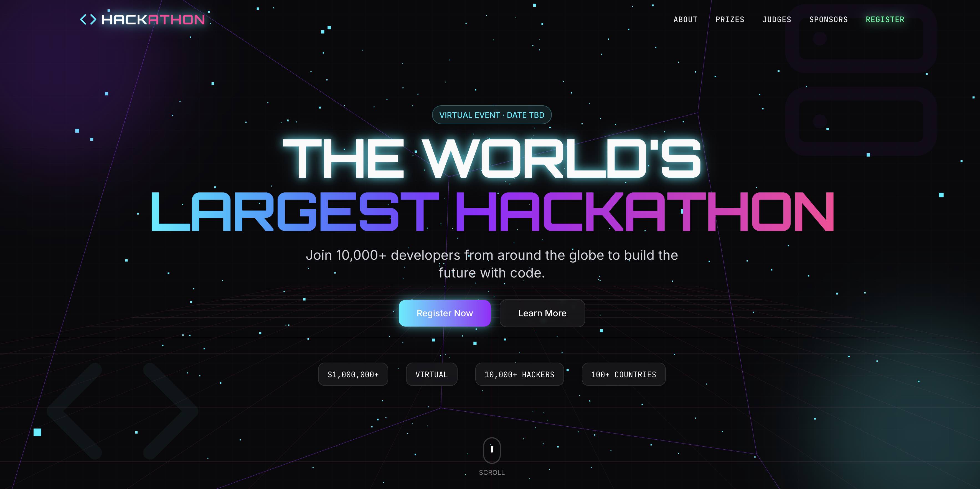The image size is (980, 489).
Task: Click the 10,000+ HACKERS chip
Action: pyautogui.click(x=519, y=374)
